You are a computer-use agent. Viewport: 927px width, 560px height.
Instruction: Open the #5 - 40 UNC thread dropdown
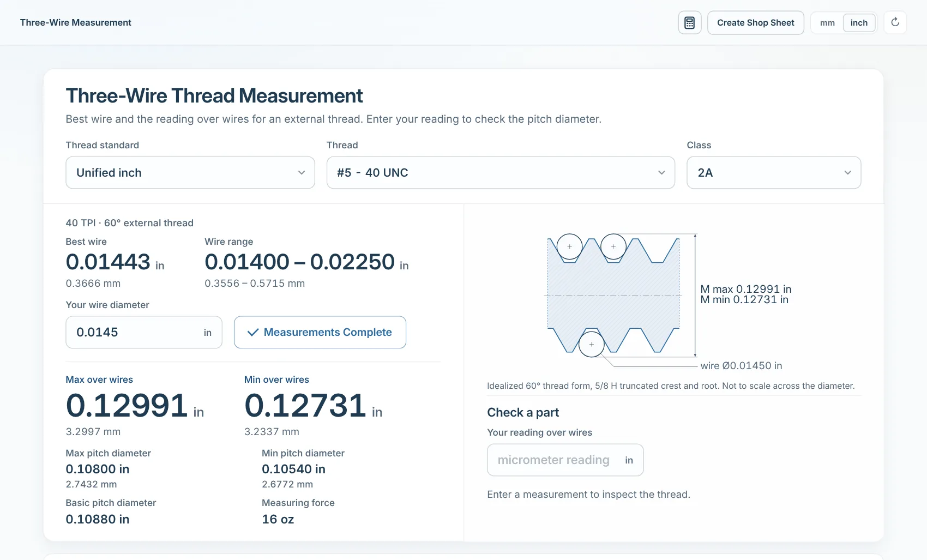point(501,173)
